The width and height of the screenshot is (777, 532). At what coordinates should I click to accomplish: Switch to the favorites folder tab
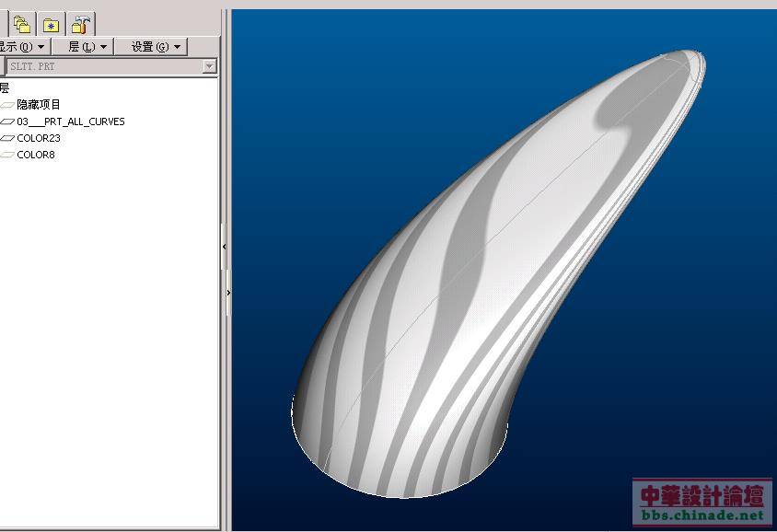pos(52,25)
